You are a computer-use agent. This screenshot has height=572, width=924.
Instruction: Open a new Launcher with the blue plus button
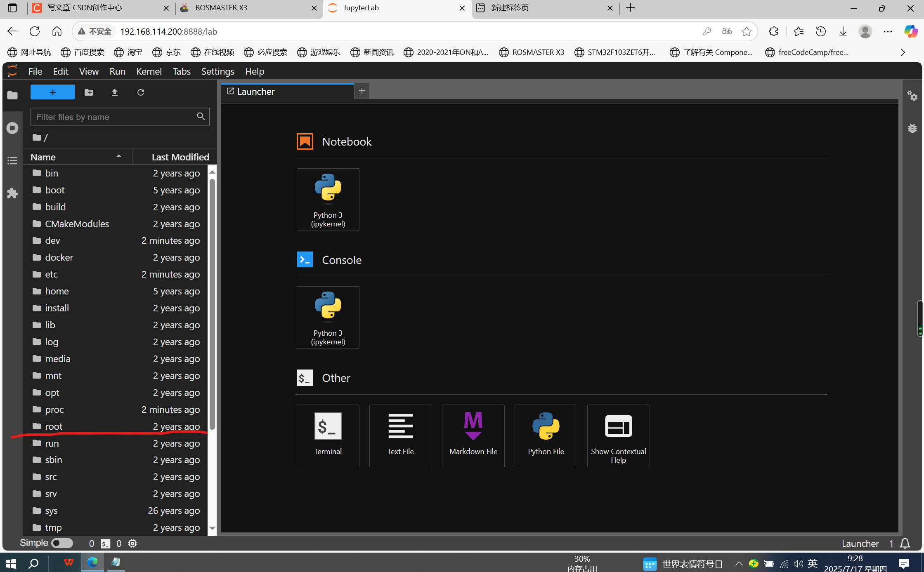52,92
